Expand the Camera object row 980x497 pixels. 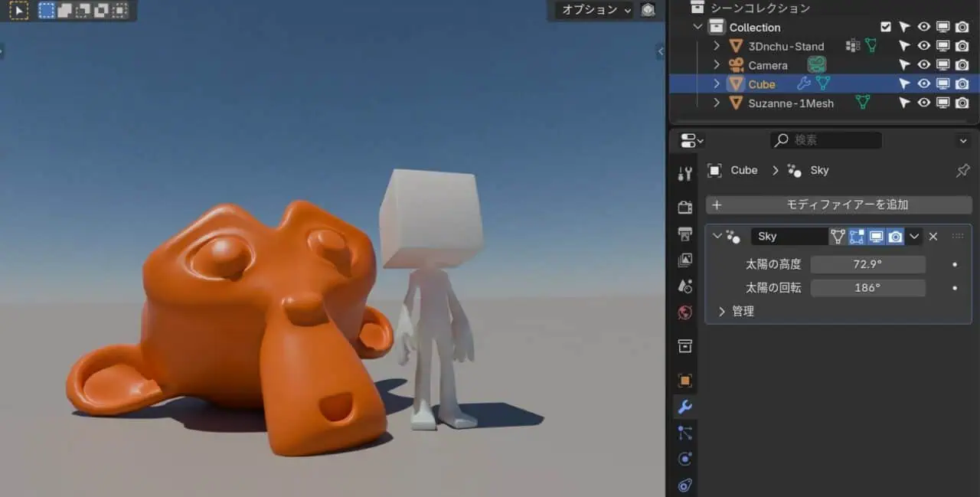[x=717, y=65]
